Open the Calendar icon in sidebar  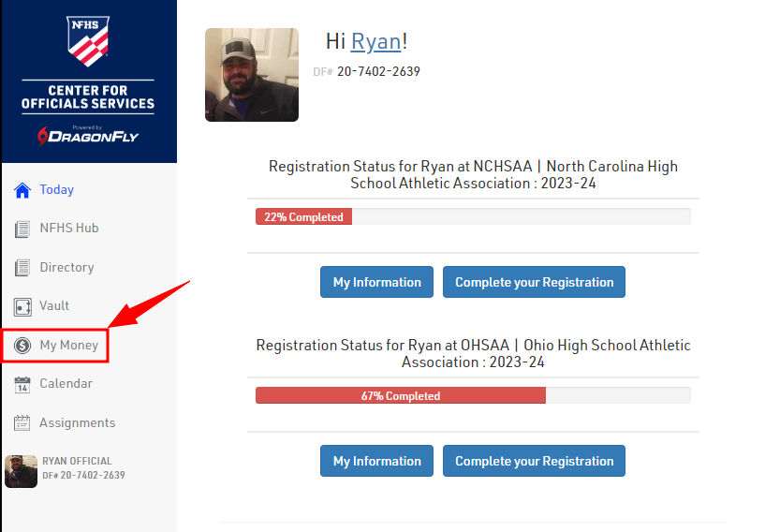pyautogui.click(x=22, y=384)
